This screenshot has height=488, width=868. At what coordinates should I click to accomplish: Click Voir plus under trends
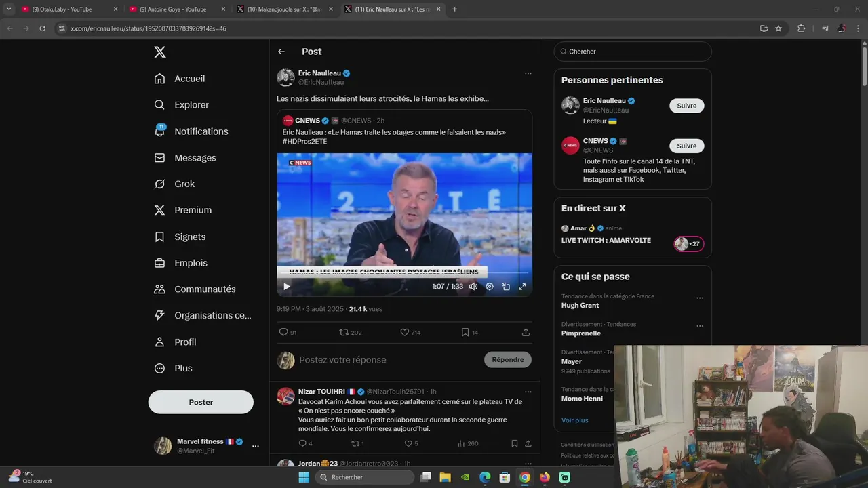coord(574,420)
